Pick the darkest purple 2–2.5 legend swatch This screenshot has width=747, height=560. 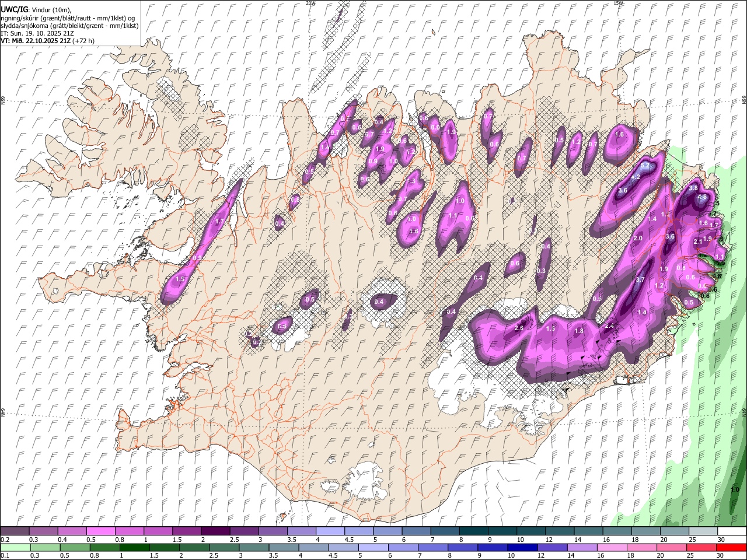215,531
